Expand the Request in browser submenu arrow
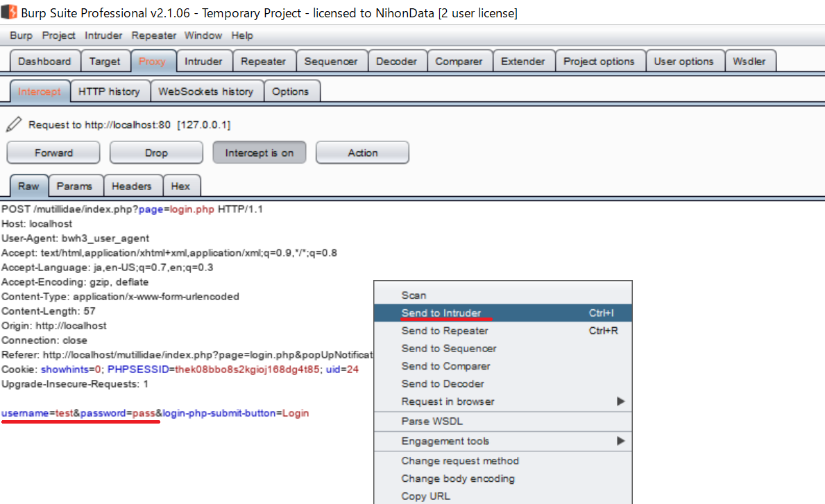Viewport: 825px width, 504px height. point(621,401)
